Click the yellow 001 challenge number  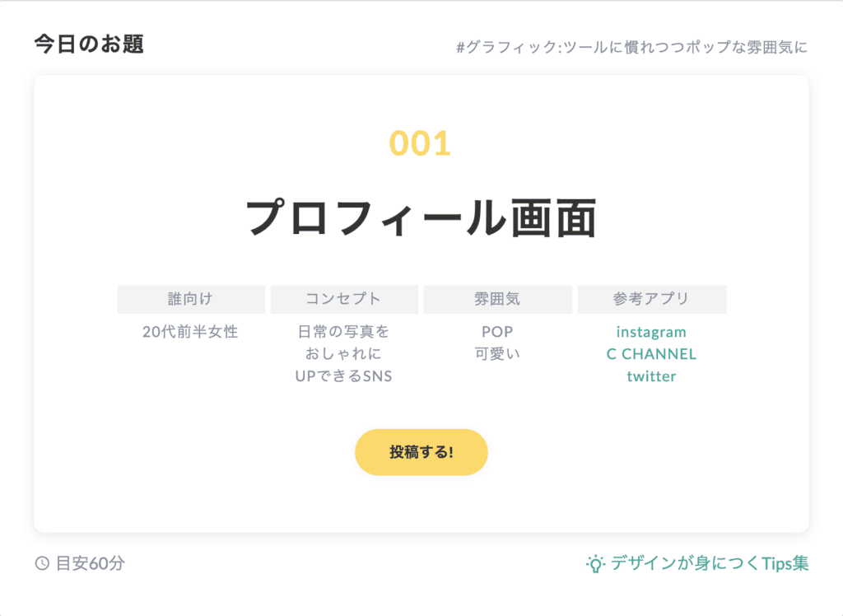[x=421, y=143]
